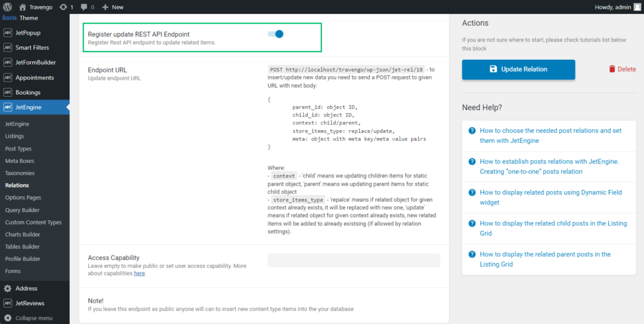Viewport: 644px width, 324px height.
Task: Click the JetPopup sidebar icon
Action: click(8, 33)
